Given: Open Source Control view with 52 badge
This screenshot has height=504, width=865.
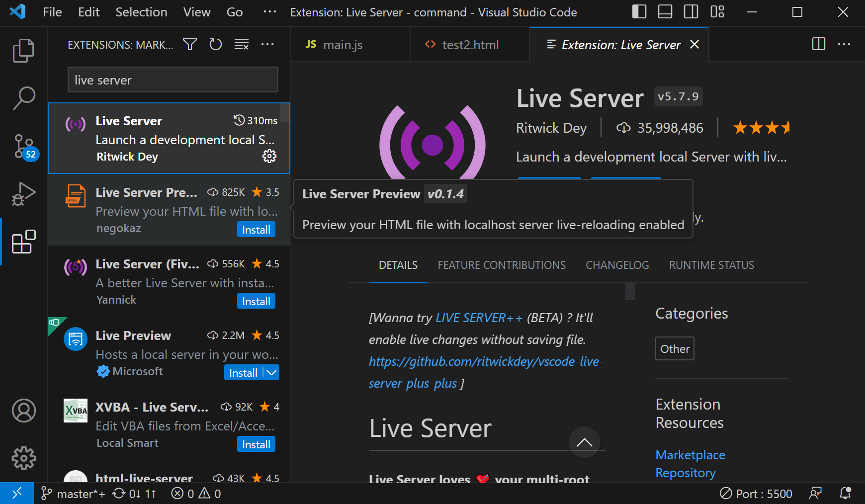Looking at the screenshot, I should point(23,146).
